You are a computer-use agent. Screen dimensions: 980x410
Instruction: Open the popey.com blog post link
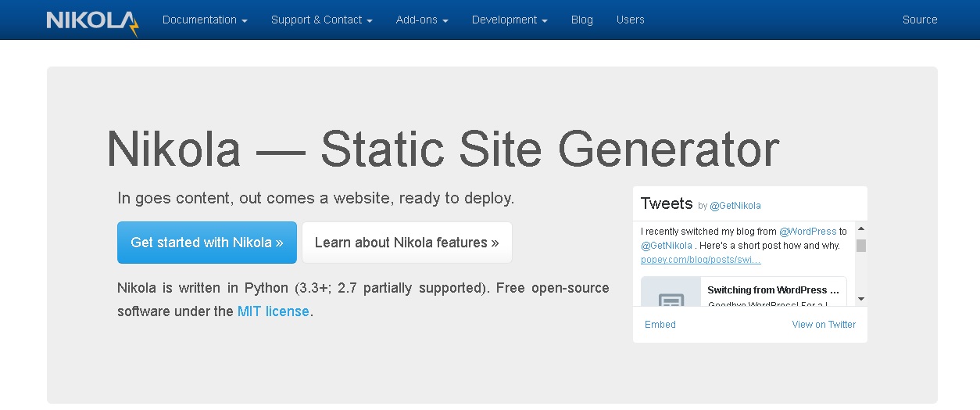pos(701,260)
